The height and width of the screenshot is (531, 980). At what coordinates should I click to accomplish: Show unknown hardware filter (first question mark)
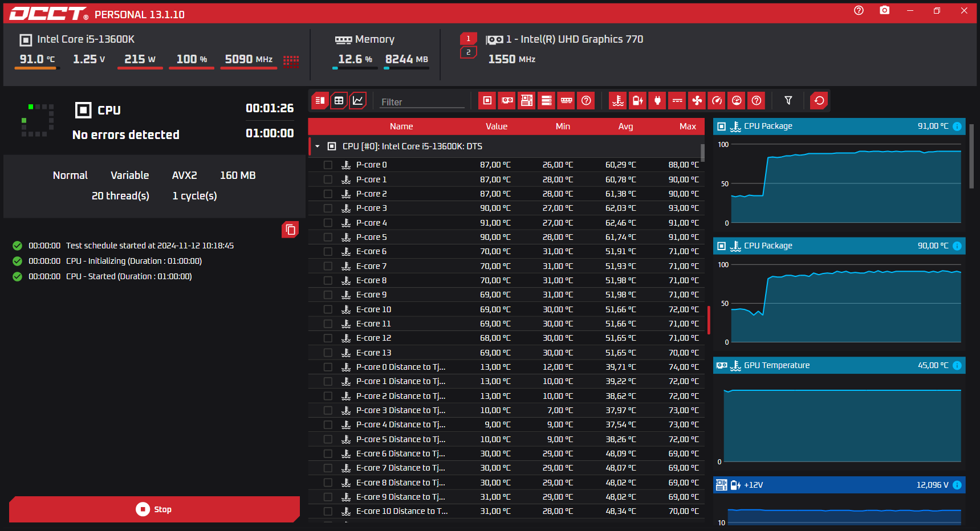click(586, 101)
